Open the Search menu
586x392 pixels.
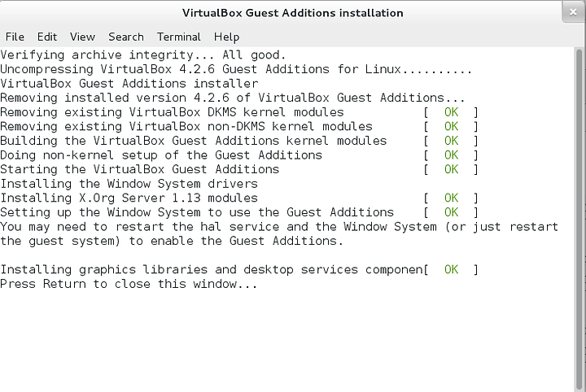(126, 37)
